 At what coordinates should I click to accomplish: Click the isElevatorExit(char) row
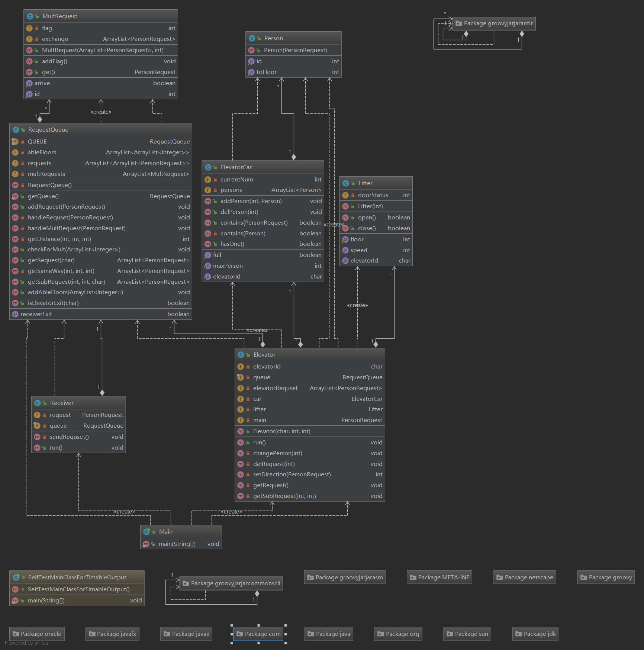tap(101, 303)
